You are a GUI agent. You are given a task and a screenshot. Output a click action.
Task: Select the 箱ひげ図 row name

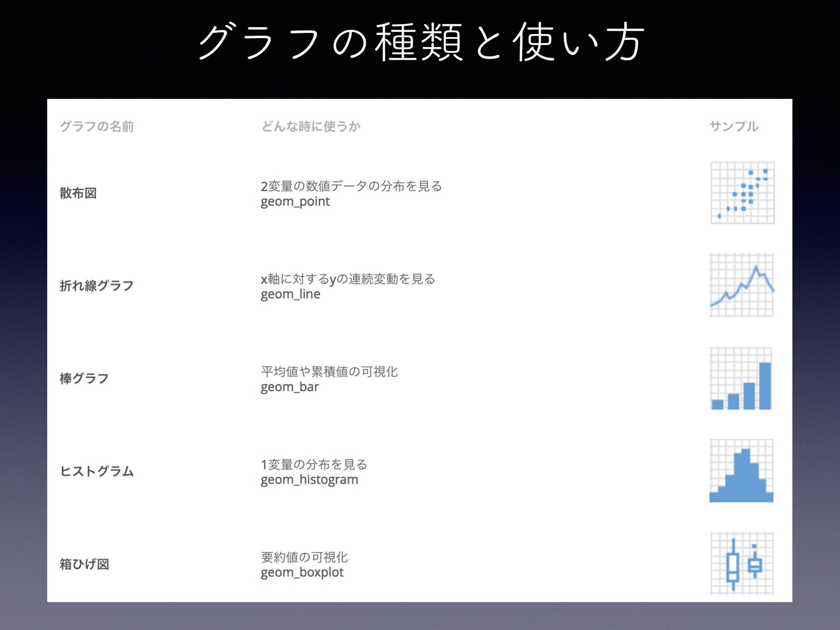(84, 564)
